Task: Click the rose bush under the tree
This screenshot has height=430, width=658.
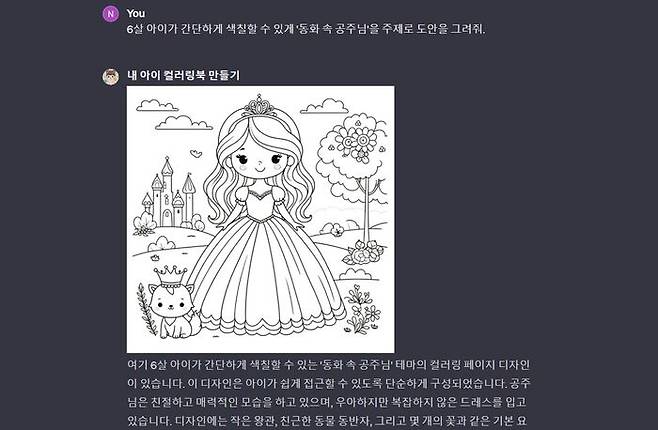Action: coord(364,252)
